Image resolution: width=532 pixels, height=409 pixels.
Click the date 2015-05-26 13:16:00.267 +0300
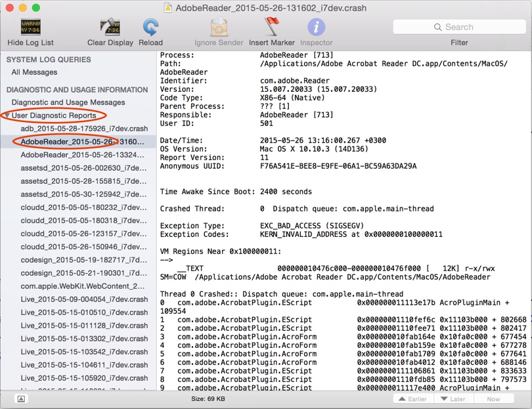point(323,140)
